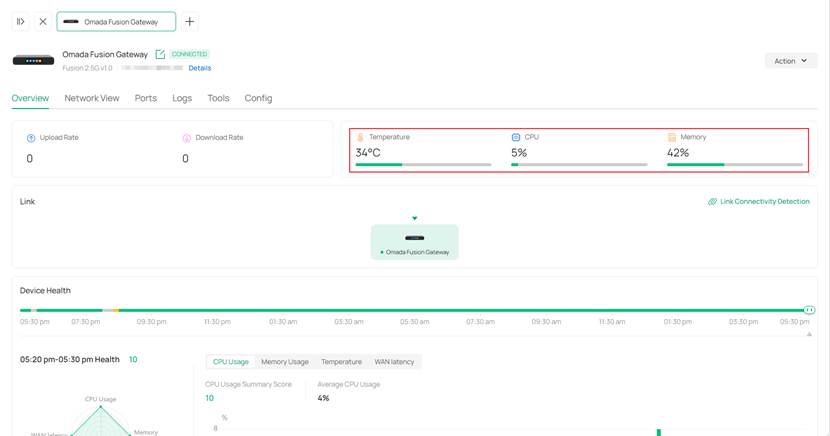Click the Temperature thermometer icon
The image size is (830, 436).
pyautogui.click(x=360, y=137)
